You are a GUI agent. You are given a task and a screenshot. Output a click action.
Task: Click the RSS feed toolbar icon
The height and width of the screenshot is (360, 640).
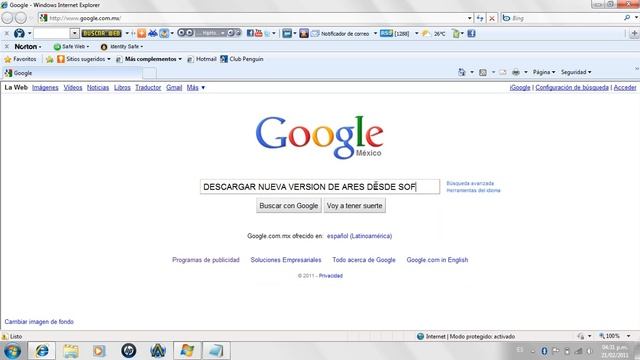386,33
